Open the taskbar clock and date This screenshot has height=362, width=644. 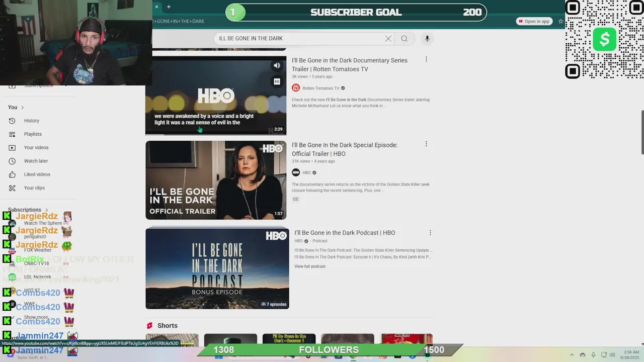pyautogui.click(x=631, y=355)
